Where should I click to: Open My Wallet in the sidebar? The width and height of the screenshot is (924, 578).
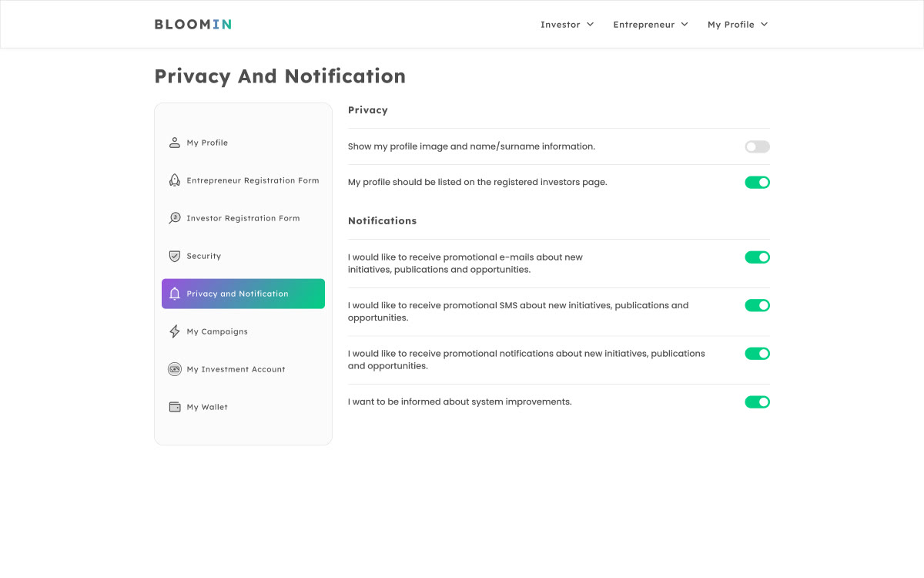click(x=243, y=407)
